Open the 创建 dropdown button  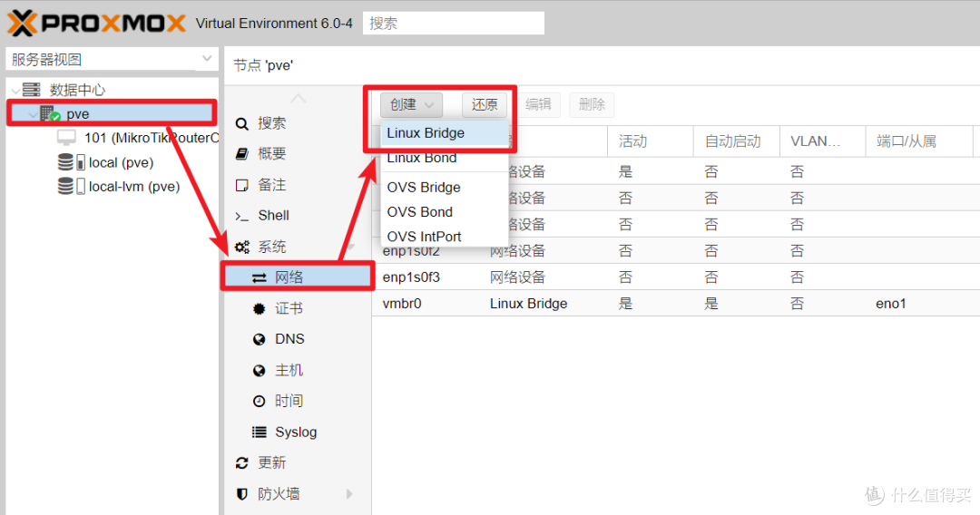coord(411,104)
